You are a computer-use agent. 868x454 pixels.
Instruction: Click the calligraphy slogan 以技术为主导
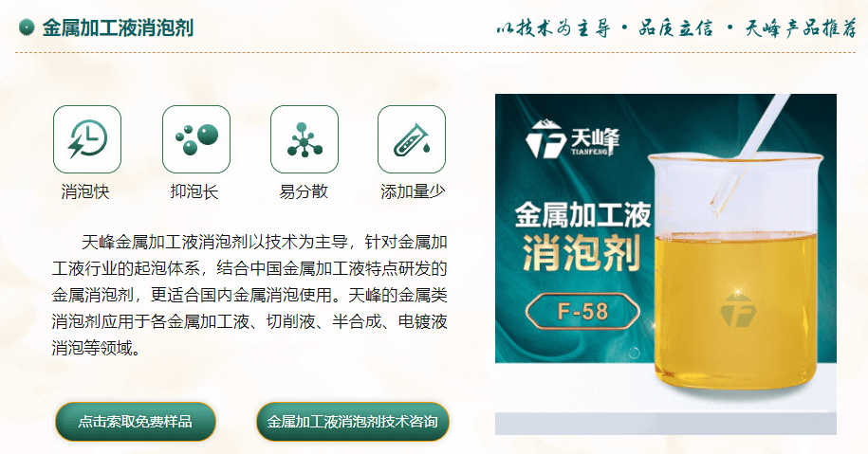tap(553, 28)
